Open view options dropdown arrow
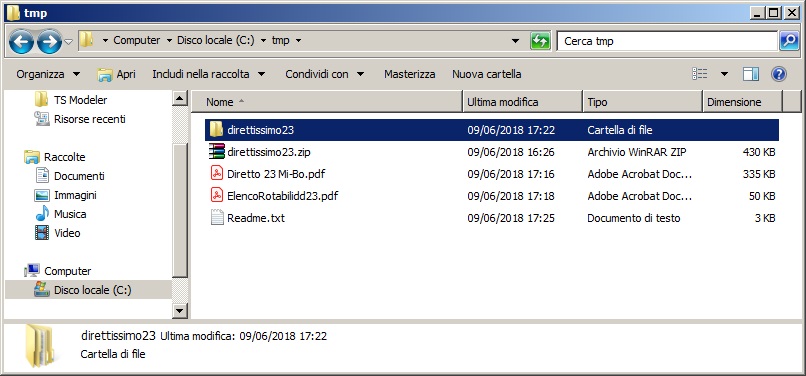This screenshot has height=376, width=806. click(724, 74)
